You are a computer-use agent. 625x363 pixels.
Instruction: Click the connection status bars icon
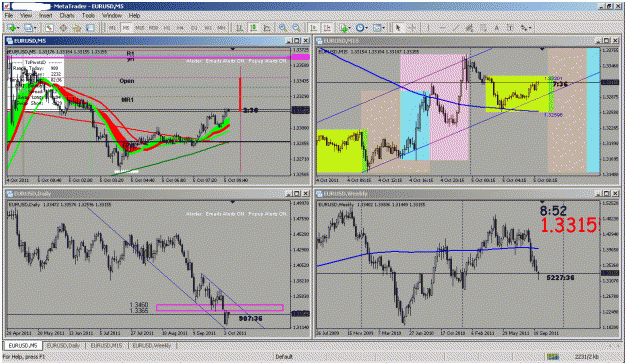(552, 357)
